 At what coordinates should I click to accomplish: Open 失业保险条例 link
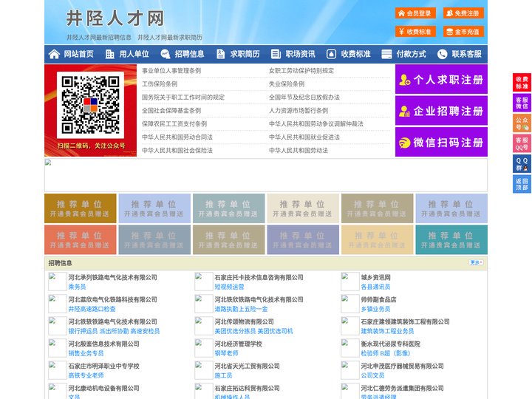(x=287, y=83)
